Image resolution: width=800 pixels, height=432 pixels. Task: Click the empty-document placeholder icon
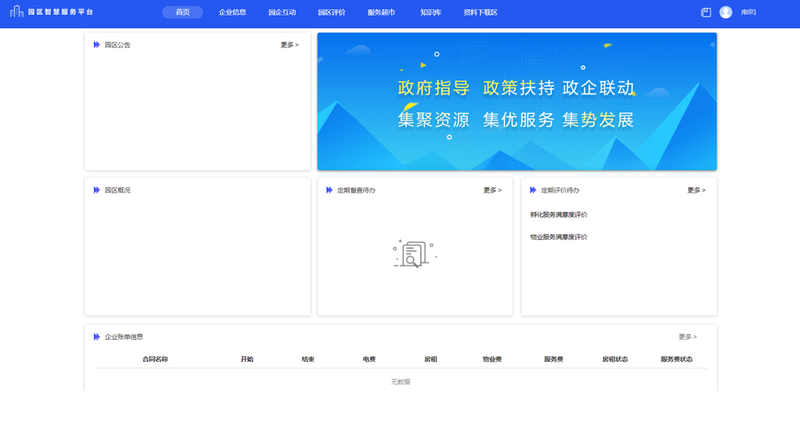tap(415, 253)
